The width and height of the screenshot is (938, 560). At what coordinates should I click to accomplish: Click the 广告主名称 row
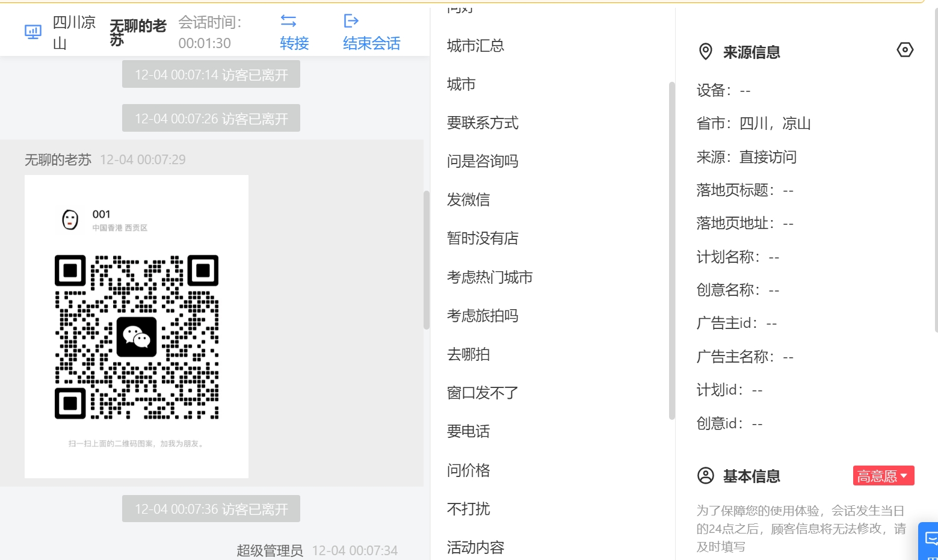point(745,357)
